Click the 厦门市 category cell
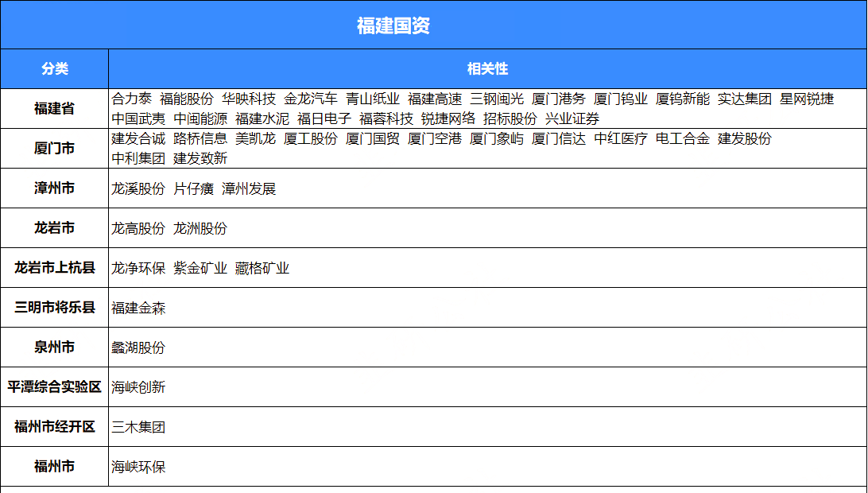Screen dimensions: 868x493 pyautogui.click(x=55, y=149)
